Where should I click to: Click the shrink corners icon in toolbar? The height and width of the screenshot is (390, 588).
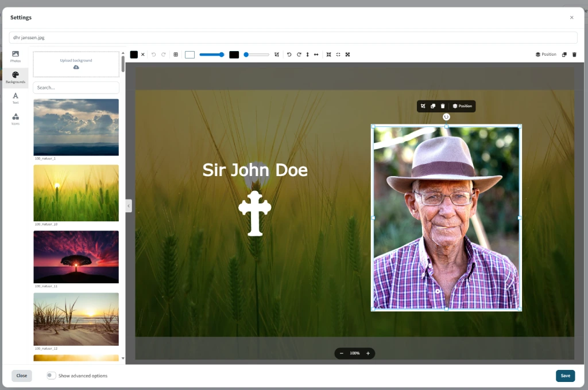[x=338, y=54]
